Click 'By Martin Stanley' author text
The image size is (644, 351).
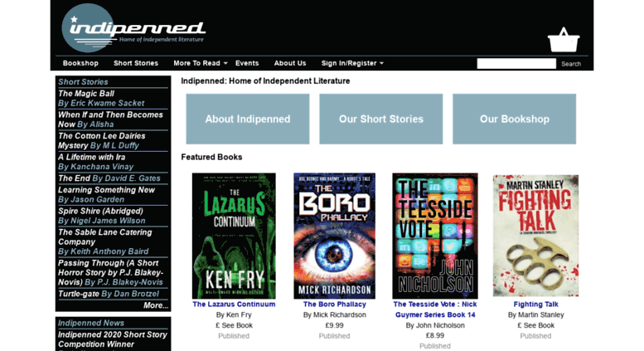pos(535,314)
